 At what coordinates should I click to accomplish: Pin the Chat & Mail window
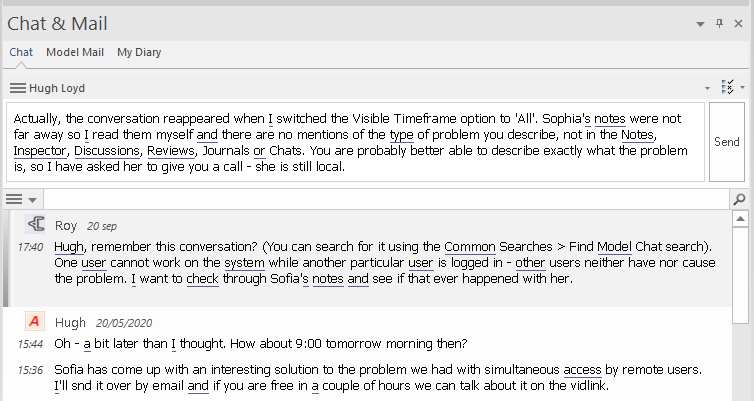(719, 24)
